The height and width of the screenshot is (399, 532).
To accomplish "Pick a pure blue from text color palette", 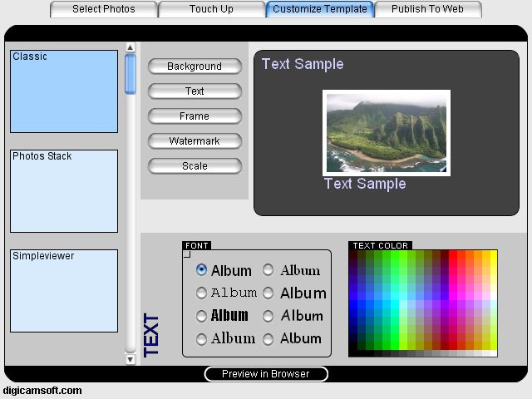I will 353,304.
